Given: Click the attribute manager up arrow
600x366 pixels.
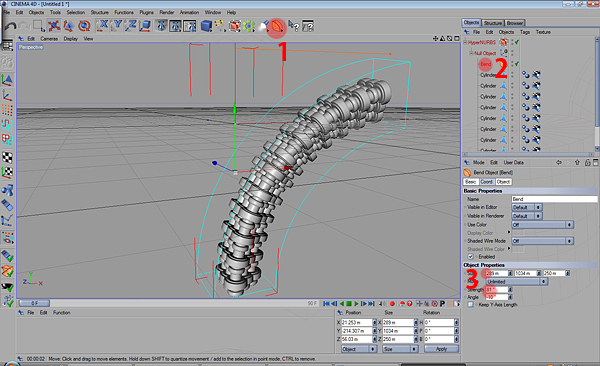Looking at the screenshot, I should tap(577, 163).
